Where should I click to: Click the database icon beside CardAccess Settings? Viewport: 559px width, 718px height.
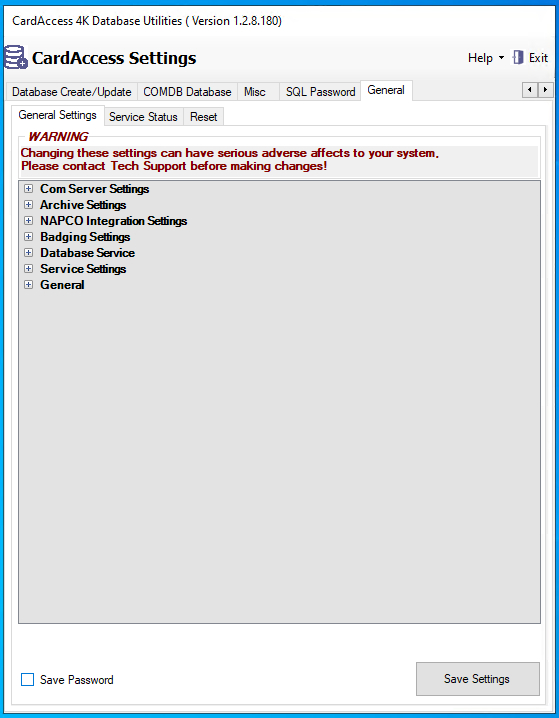[x=16, y=57]
